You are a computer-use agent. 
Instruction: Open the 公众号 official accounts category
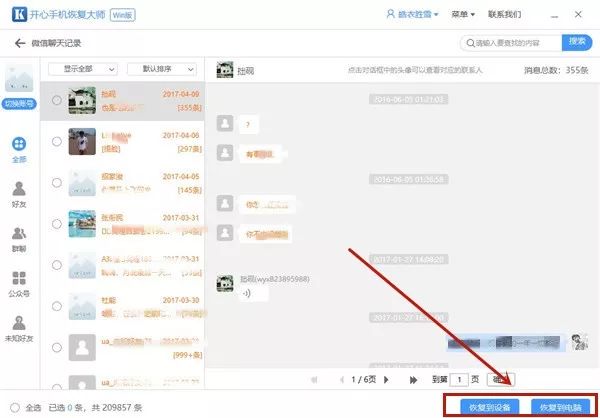coord(19,284)
